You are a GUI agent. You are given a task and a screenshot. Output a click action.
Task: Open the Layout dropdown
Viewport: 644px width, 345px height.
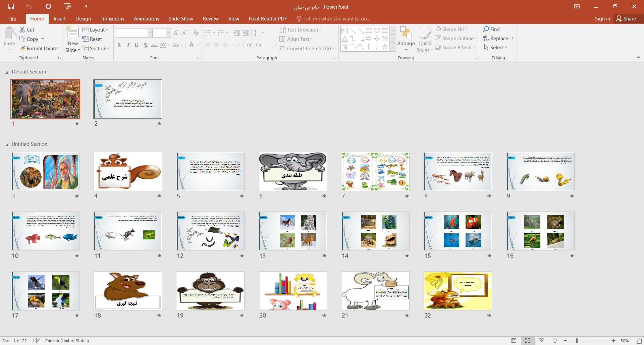pos(96,30)
